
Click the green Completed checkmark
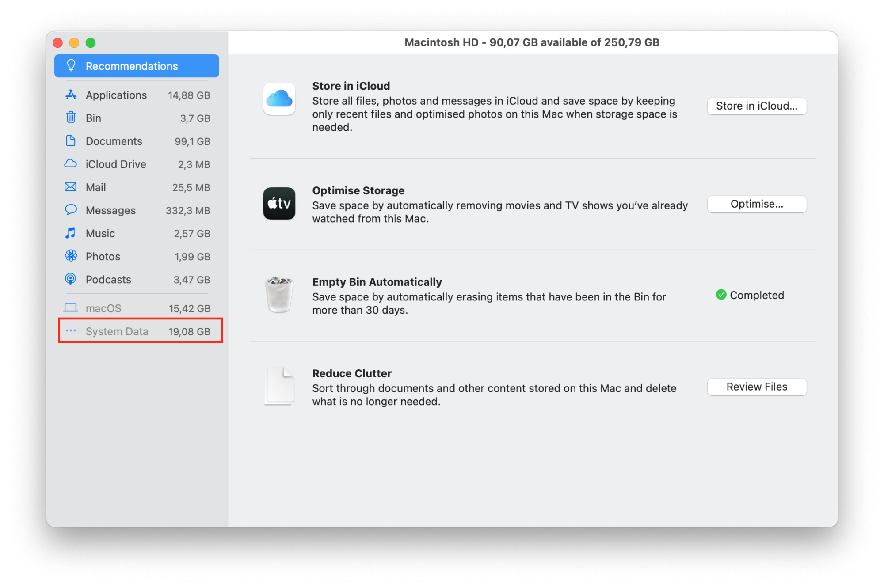[721, 295]
